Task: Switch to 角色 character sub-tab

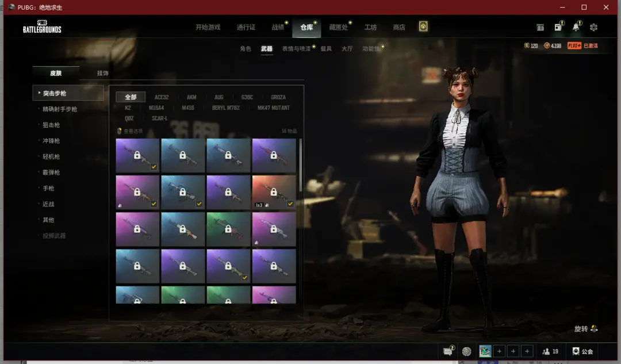Action: point(246,49)
